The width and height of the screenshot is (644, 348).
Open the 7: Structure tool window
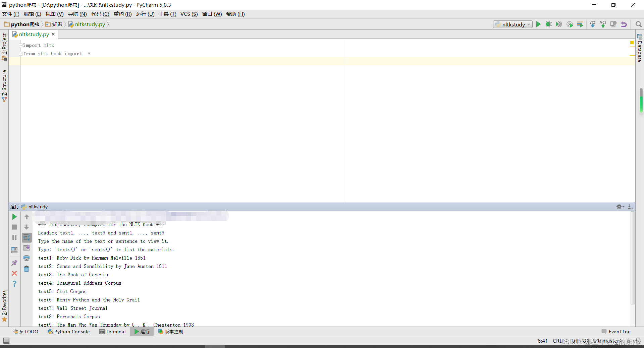(x=4, y=86)
